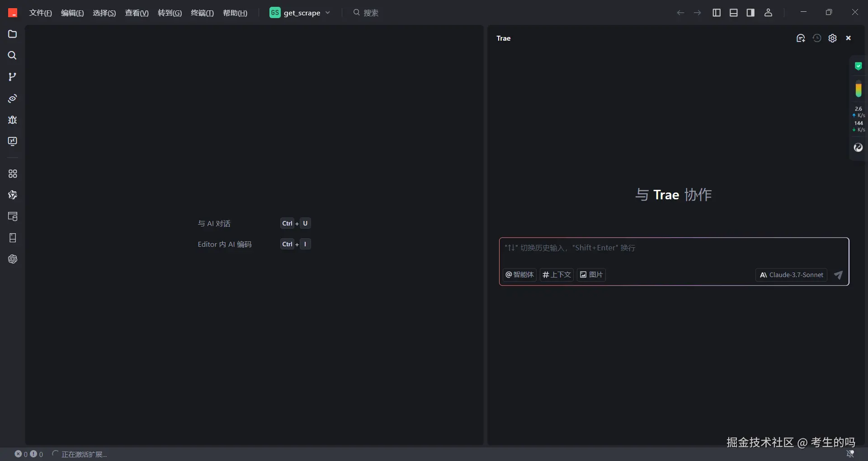This screenshot has height=461, width=868.
Task: Click the Trae panel title
Action: pyautogui.click(x=504, y=38)
